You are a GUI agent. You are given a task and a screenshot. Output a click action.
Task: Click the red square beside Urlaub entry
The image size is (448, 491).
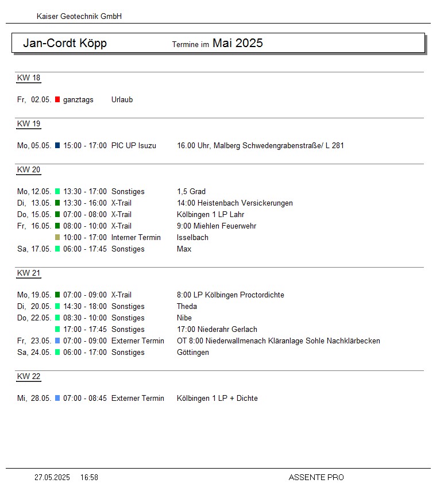pos(57,99)
